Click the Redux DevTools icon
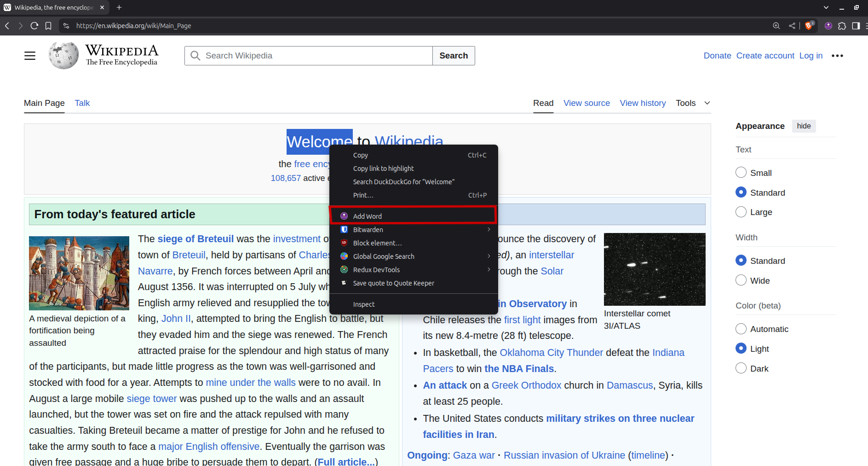The height and width of the screenshot is (466, 868). click(x=344, y=269)
